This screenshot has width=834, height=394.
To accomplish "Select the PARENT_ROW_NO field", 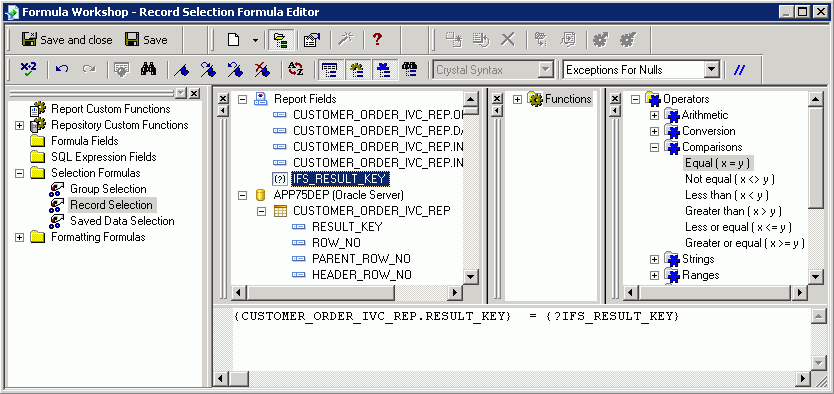I will coord(361,259).
